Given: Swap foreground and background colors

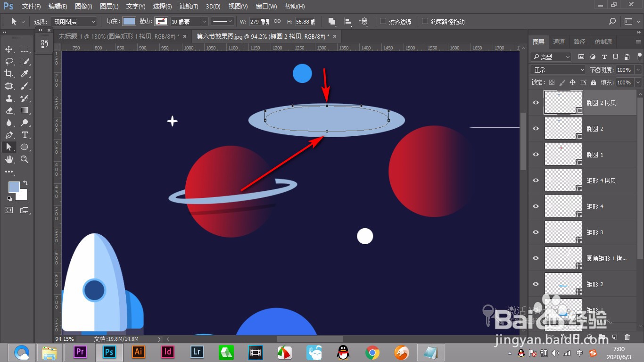Looking at the screenshot, I should coord(25,183).
